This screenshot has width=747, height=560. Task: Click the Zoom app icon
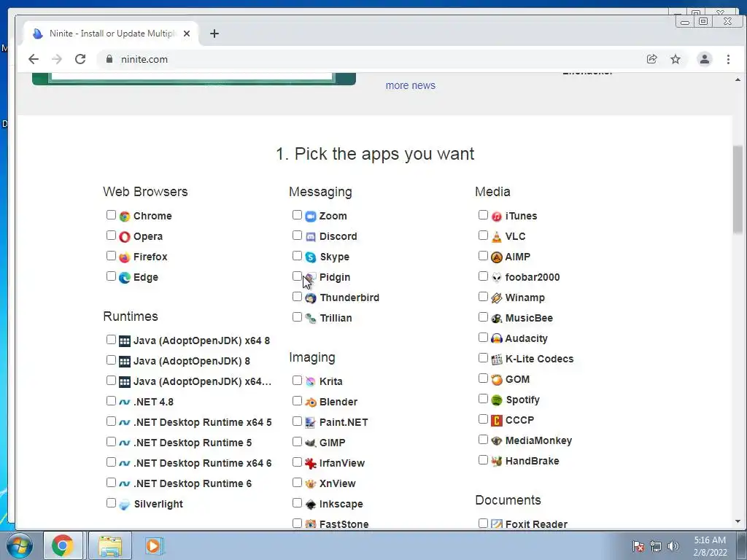pos(311,216)
